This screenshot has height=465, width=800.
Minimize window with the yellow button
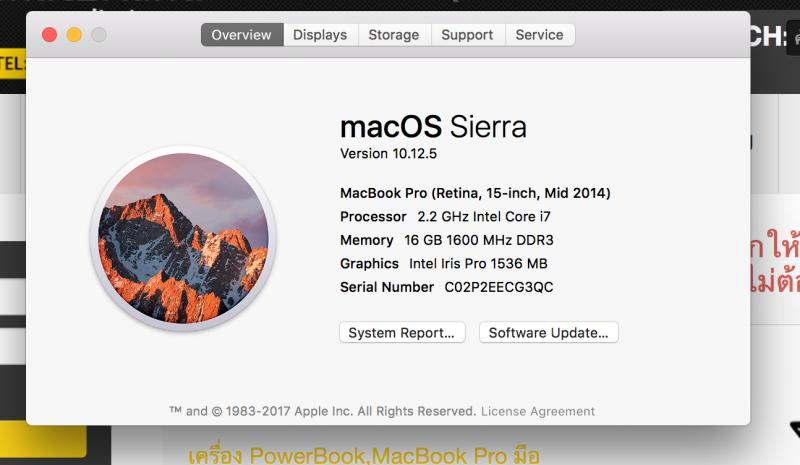(74, 35)
